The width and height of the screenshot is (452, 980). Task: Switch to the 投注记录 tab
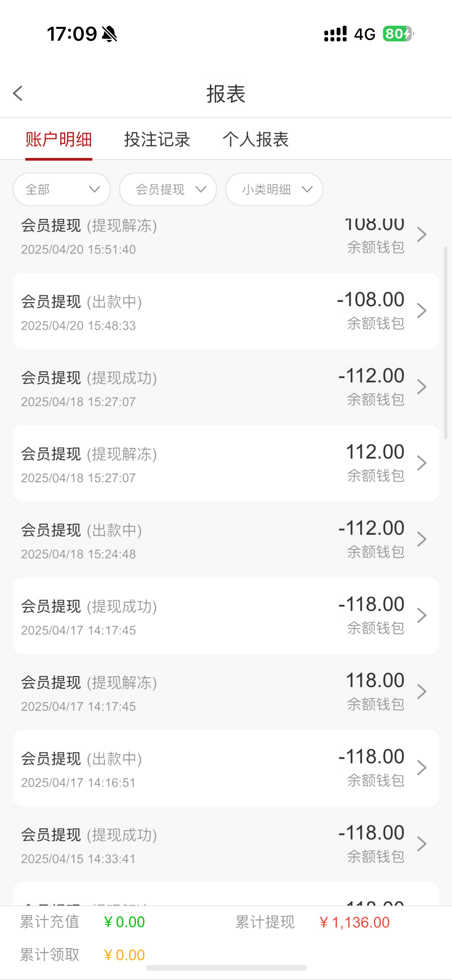click(157, 139)
